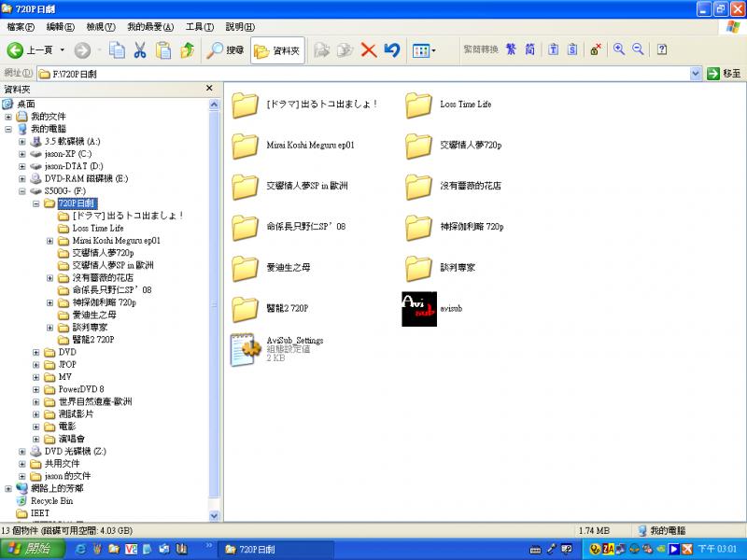The height and width of the screenshot is (560, 747).
Task: Click the 720P日劇 taskbar button
Action: pyautogui.click(x=276, y=550)
